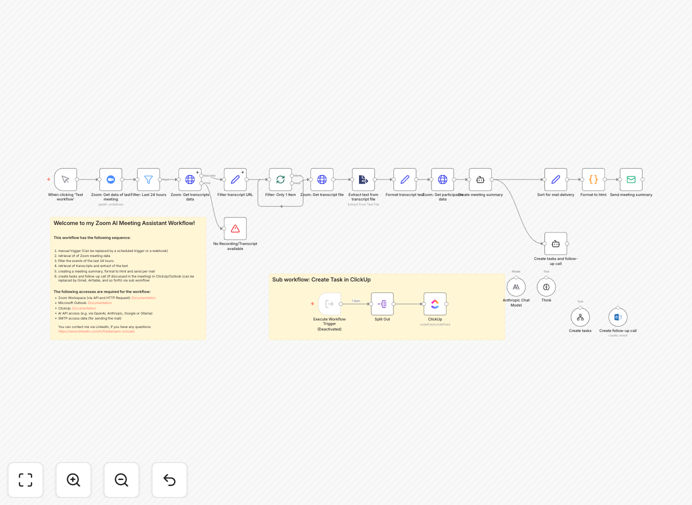Viewport: 692px width, 505px height.
Task: Open the 'Create follow-up call' Outlook node
Action: tap(618, 317)
